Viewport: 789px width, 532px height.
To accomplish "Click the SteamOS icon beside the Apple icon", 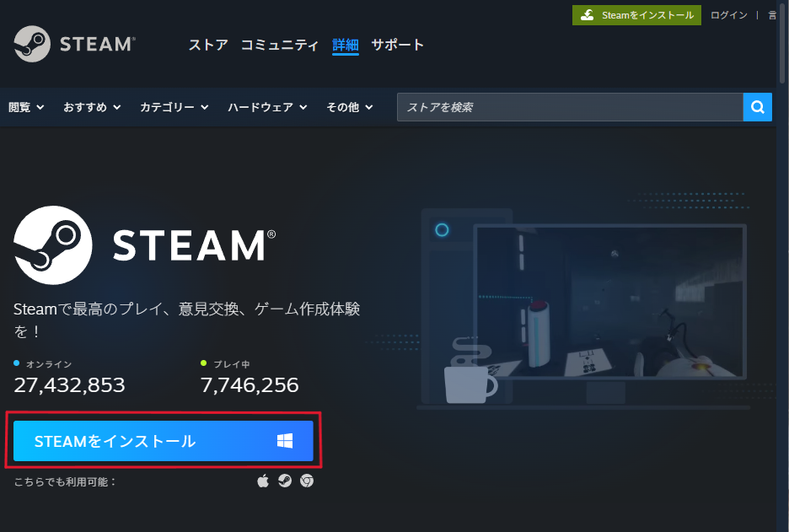I will 285,481.
